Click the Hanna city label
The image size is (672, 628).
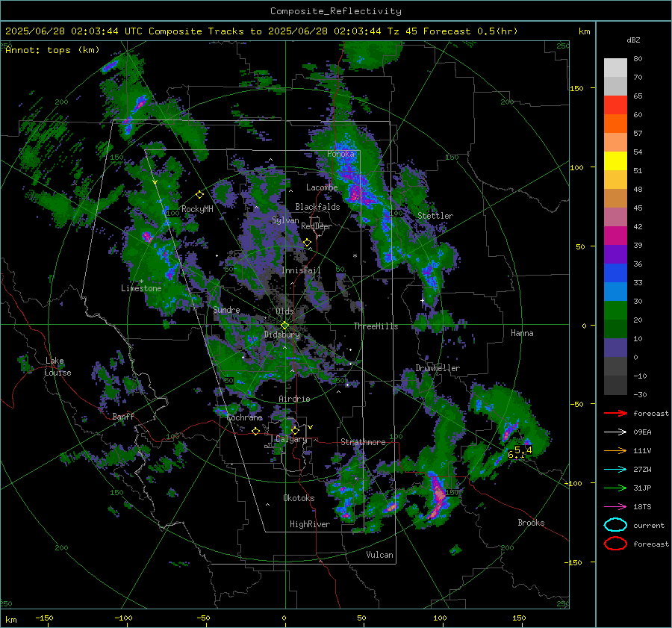tap(522, 333)
